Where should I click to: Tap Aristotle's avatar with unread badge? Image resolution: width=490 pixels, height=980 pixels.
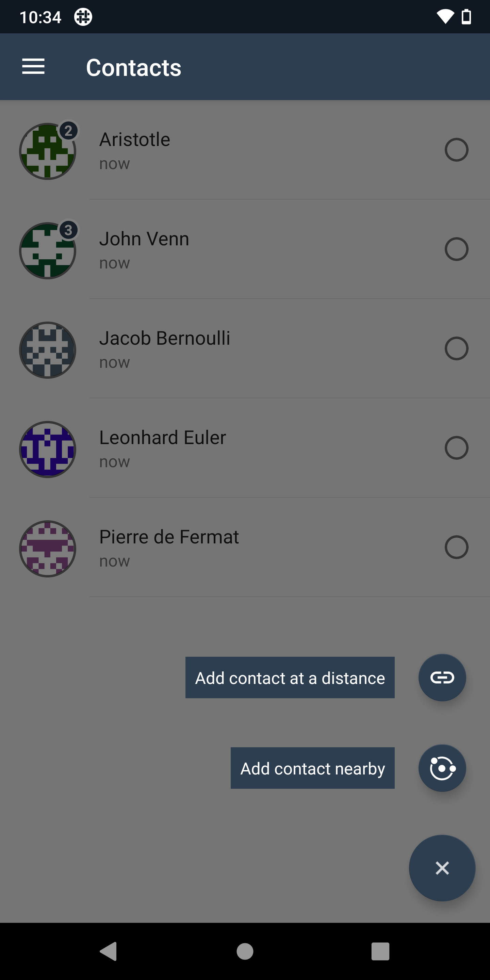tap(48, 151)
